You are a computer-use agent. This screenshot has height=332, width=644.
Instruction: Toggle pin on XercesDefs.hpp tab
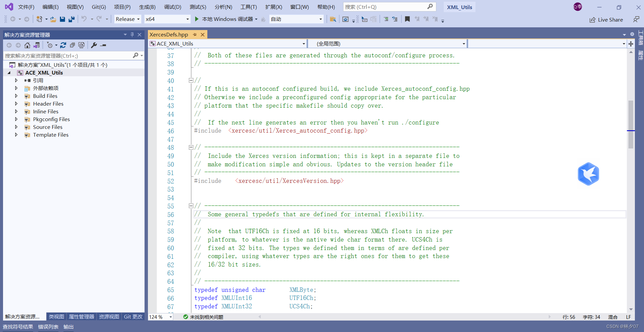(x=195, y=35)
